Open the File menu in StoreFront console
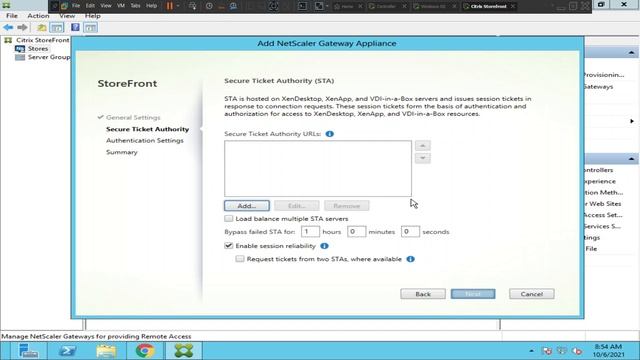The height and width of the screenshot is (360, 640). 12,16
